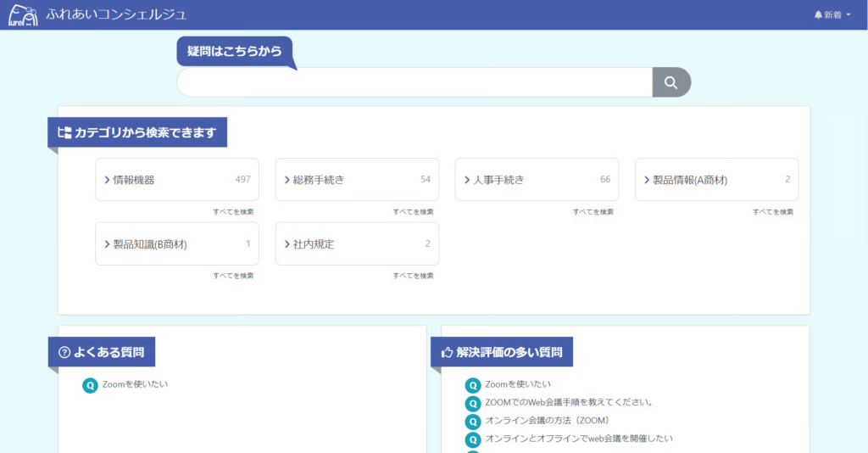
Task: Click Q icon next to オンライン会議の方法（ZOOM）
Action: click(473, 422)
